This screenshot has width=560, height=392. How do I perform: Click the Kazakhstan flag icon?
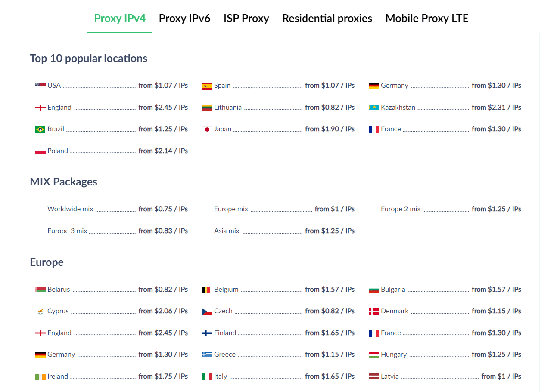pyautogui.click(x=374, y=107)
